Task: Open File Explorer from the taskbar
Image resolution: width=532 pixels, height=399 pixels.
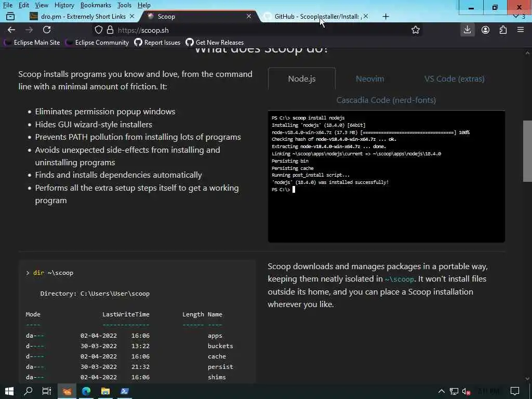Action: pyautogui.click(x=105, y=391)
